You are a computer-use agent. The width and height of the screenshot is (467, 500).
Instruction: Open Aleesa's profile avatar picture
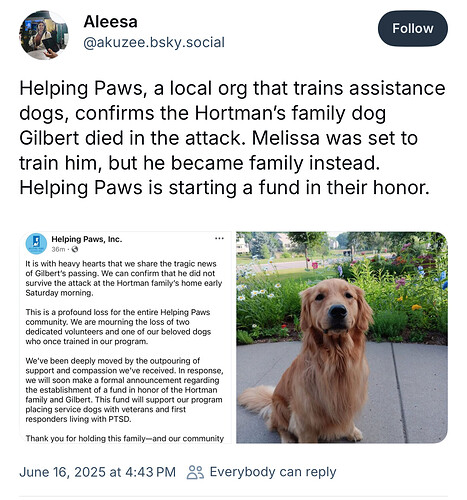coord(44,35)
